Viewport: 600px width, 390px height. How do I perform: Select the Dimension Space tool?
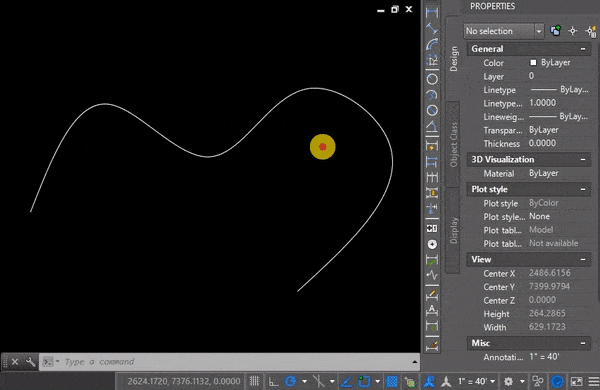(x=432, y=193)
